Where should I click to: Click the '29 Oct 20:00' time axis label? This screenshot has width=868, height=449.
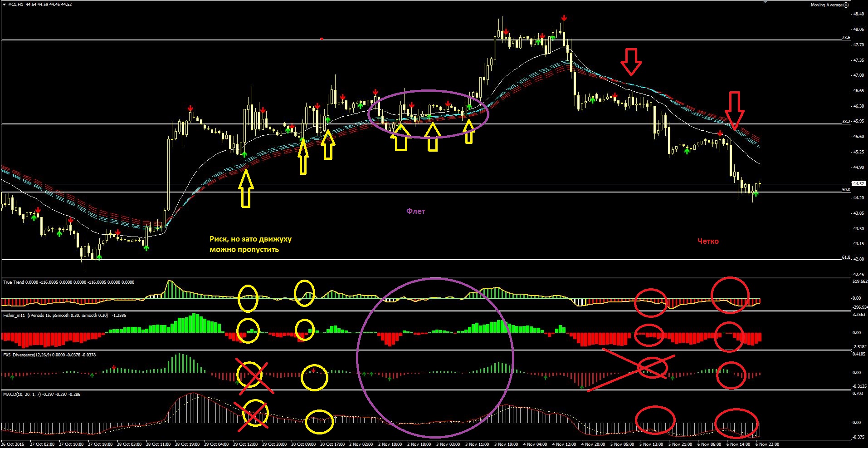coord(274,444)
